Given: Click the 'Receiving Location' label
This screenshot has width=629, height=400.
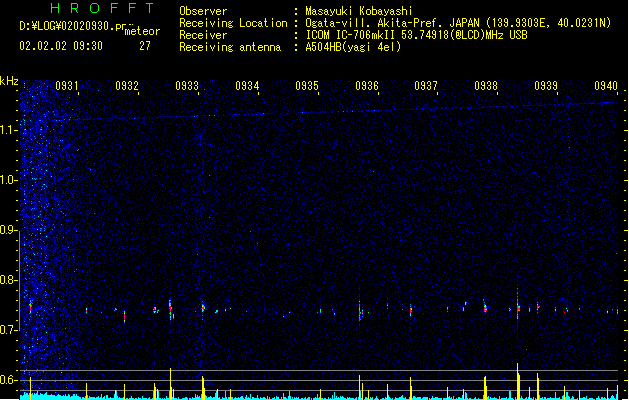Looking at the screenshot, I should click(x=233, y=23).
